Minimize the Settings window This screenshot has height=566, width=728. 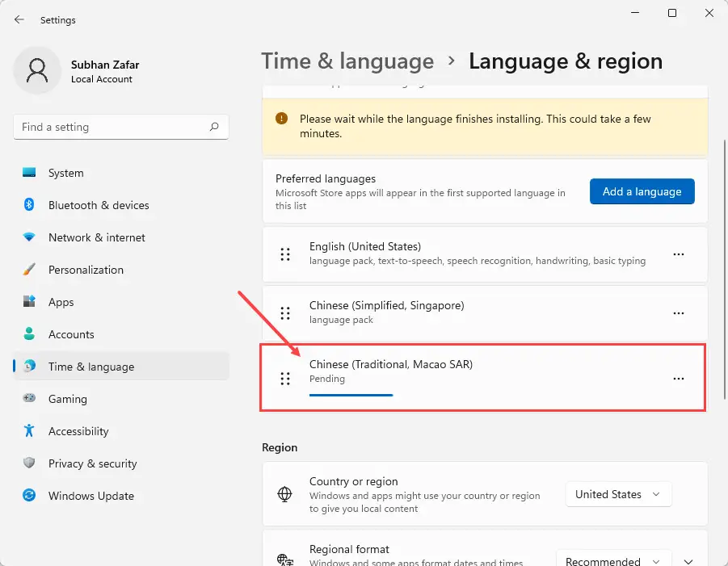[635, 13]
